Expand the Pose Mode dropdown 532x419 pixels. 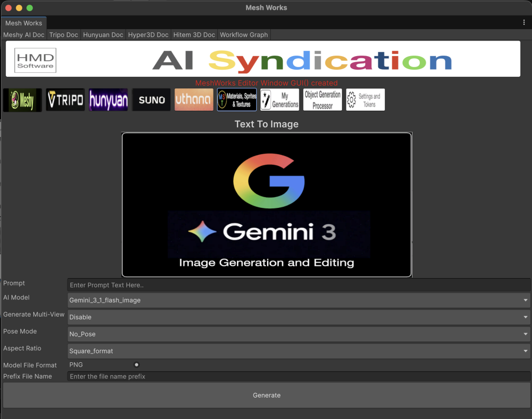tap(299, 334)
